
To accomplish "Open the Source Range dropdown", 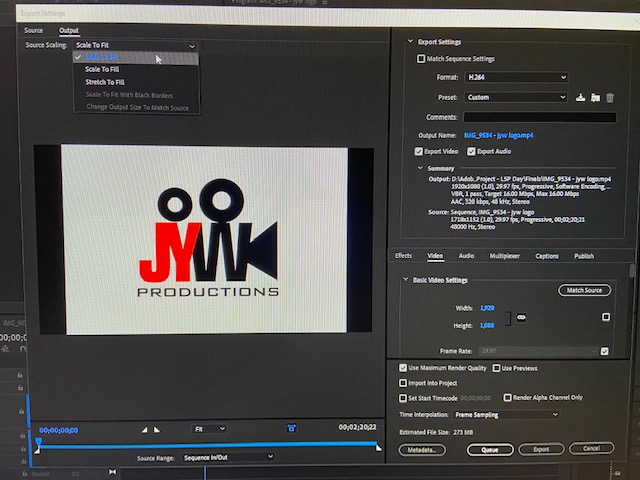I will coord(228,458).
